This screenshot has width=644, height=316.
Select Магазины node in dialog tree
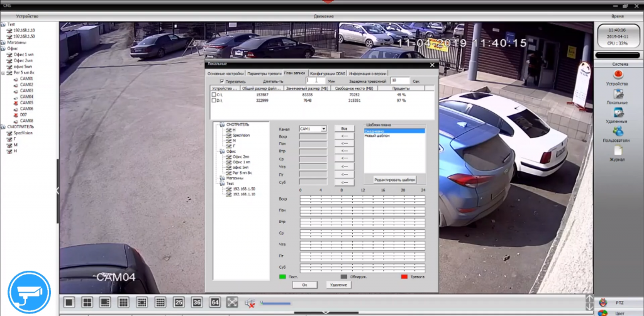tap(235, 178)
